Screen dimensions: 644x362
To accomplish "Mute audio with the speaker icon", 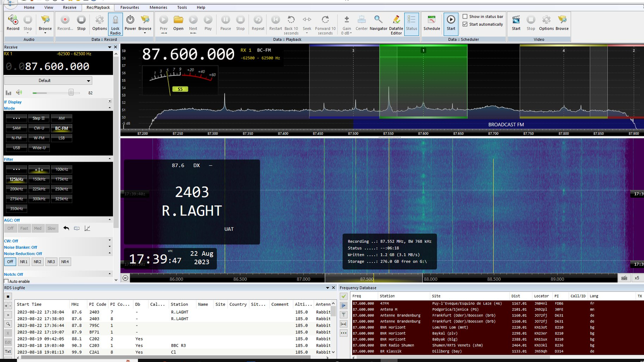I will [19, 93].
